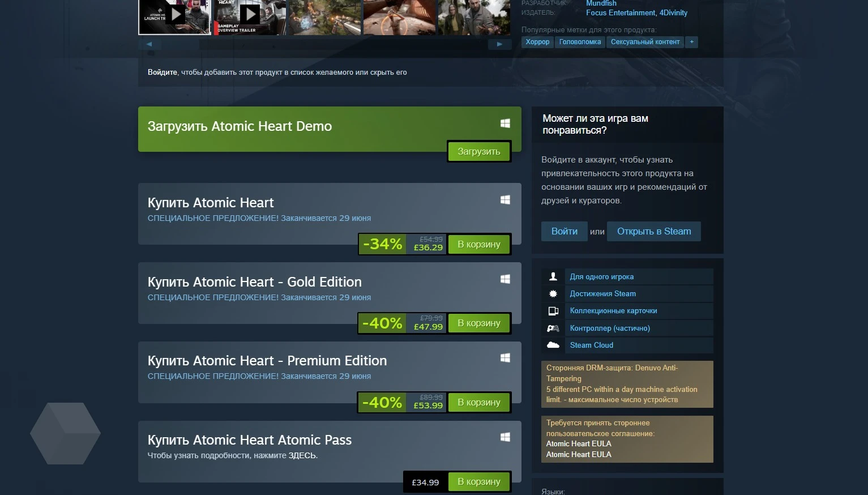Click the Открыть в Steam button
Image resolution: width=868 pixels, height=495 pixels.
[654, 231]
